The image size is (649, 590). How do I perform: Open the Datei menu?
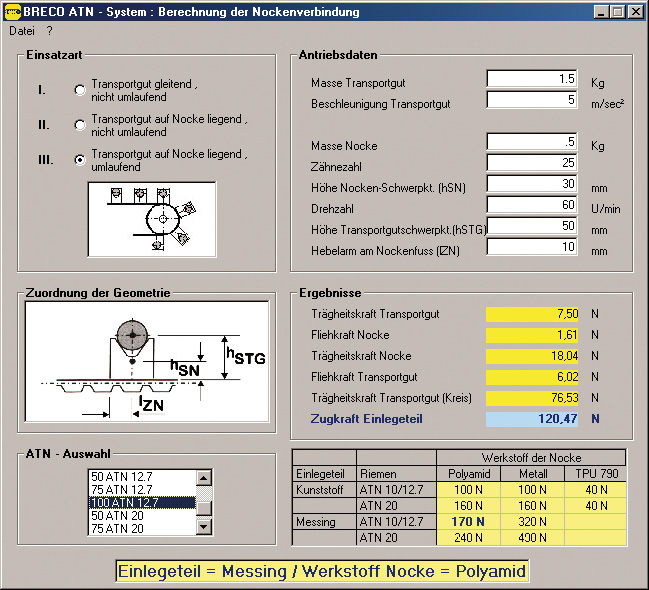point(22,31)
